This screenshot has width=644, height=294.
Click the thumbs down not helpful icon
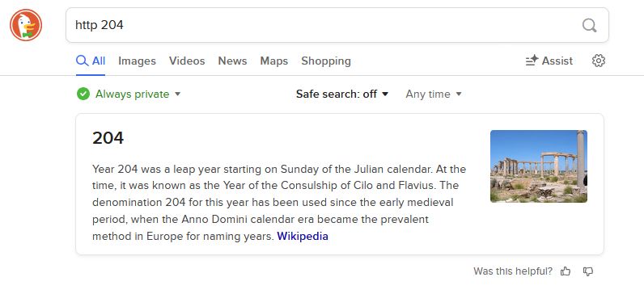tap(588, 271)
